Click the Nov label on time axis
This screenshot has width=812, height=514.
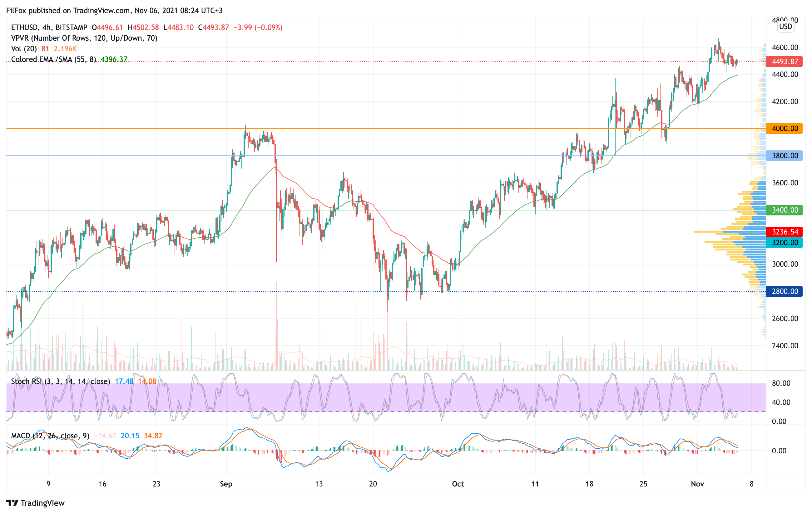tap(697, 484)
